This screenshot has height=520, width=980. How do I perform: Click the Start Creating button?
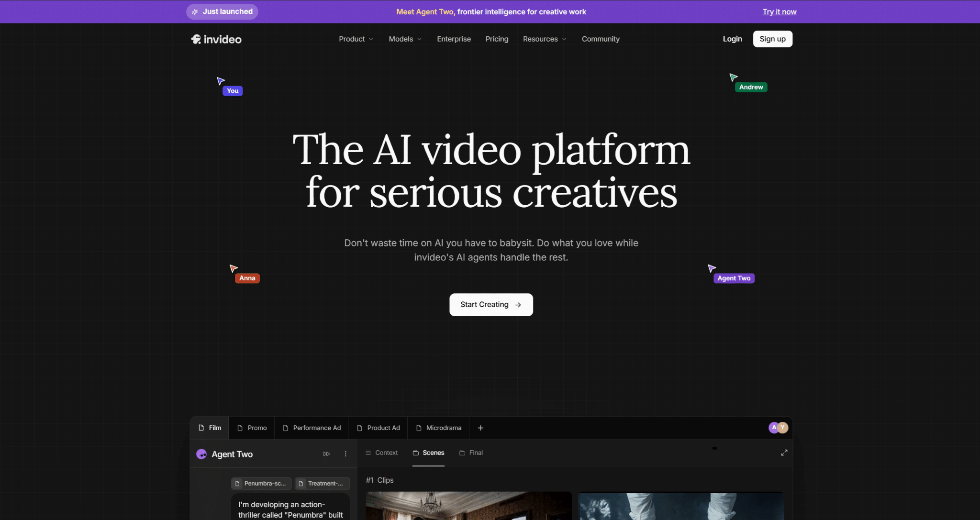(x=491, y=305)
